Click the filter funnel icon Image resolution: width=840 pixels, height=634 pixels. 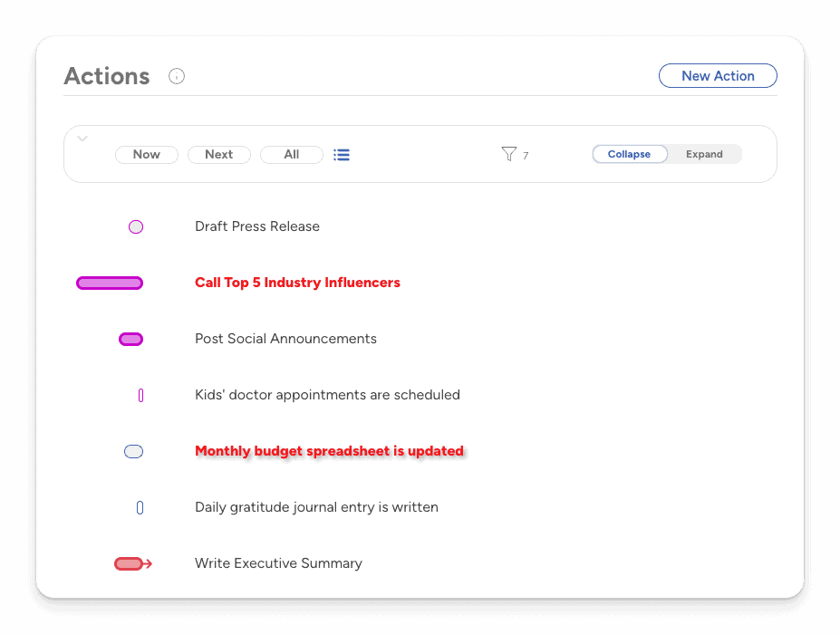click(508, 155)
